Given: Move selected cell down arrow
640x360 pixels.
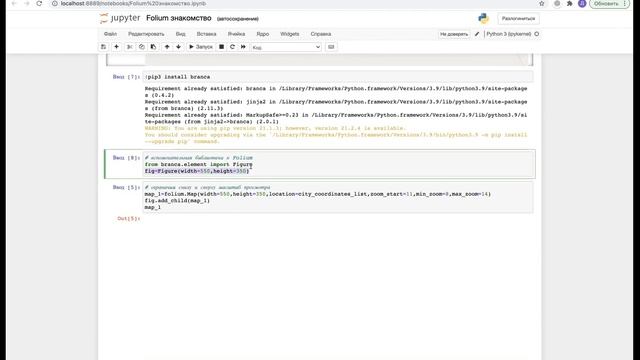Looking at the screenshot, I should point(178,47).
